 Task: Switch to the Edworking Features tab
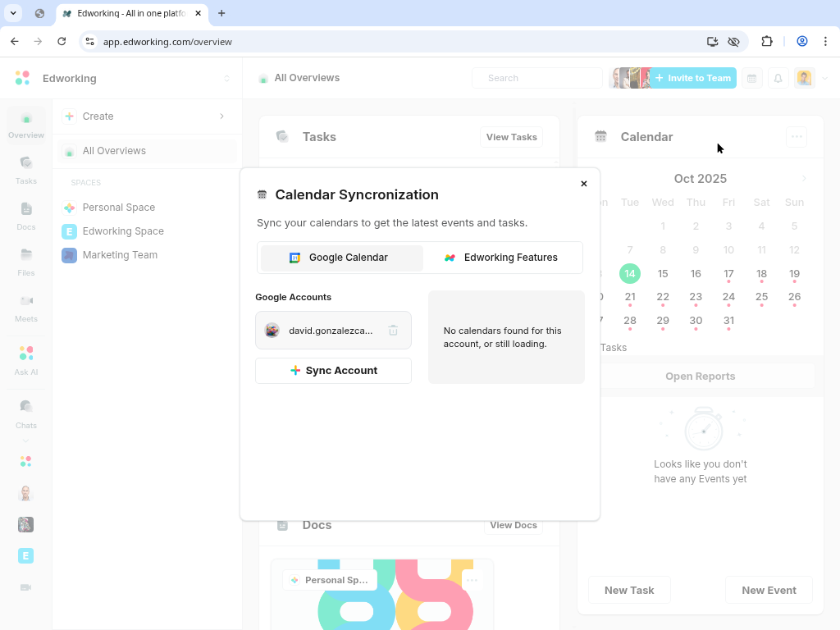[x=501, y=258]
